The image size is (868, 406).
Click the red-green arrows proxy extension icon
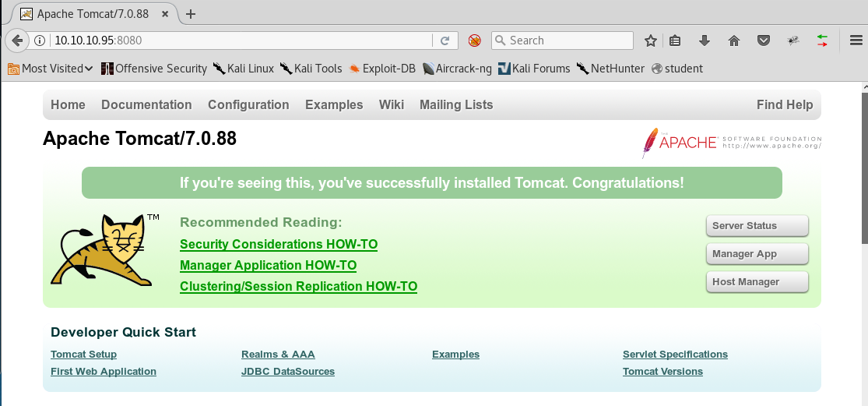click(822, 41)
